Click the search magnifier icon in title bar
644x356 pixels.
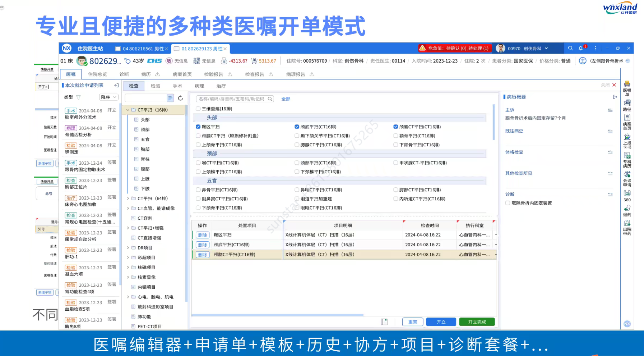coord(570,48)
